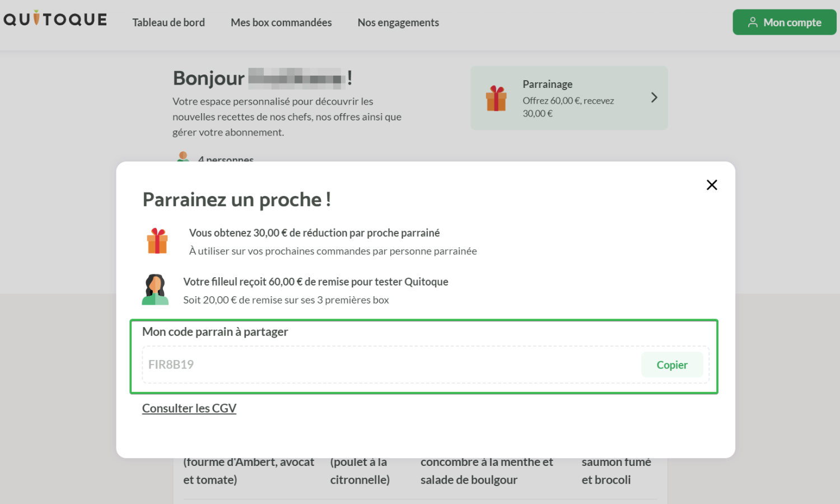
Task: Click the '4 personnes' label
Action: [x=226, y=158]
